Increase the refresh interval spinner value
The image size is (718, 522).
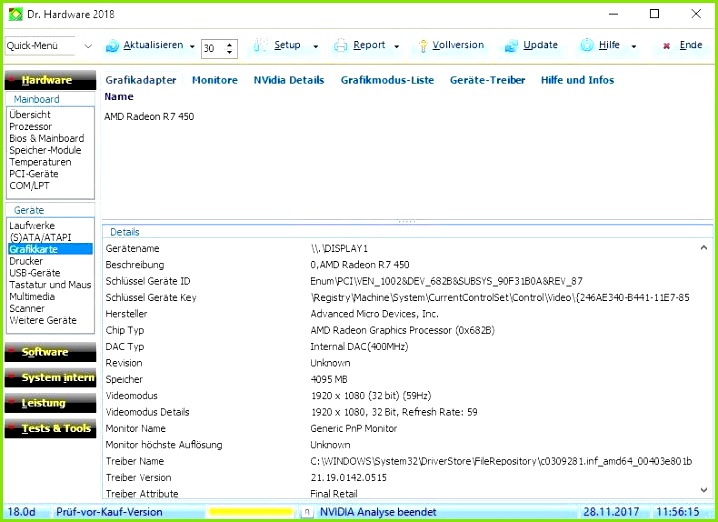[x=231, y=43]
